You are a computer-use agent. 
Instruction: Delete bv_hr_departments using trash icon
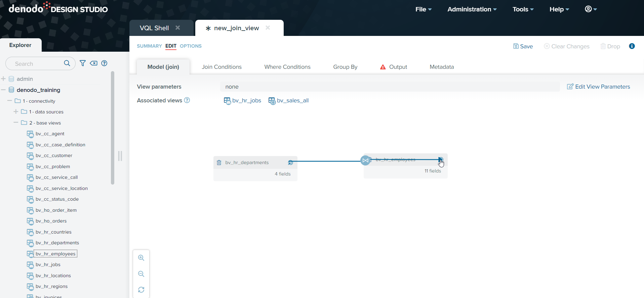pos(219,162)
